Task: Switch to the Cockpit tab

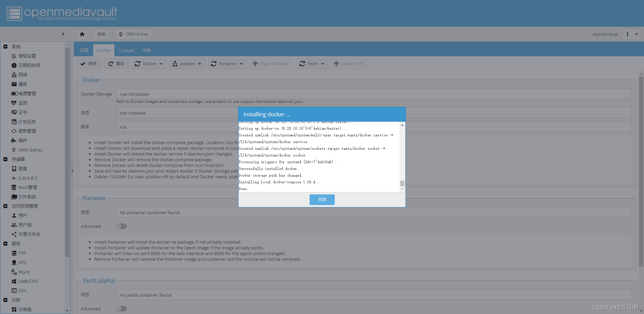Action: coord(126,50)
